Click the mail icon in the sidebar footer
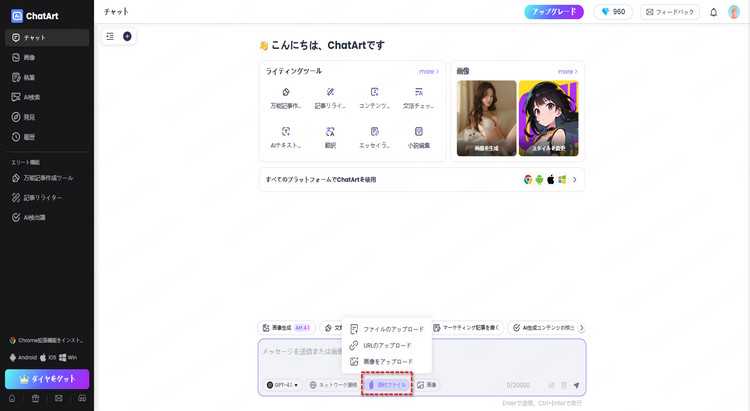This screenshot has width=750, height=411. [x=58, y=398]
